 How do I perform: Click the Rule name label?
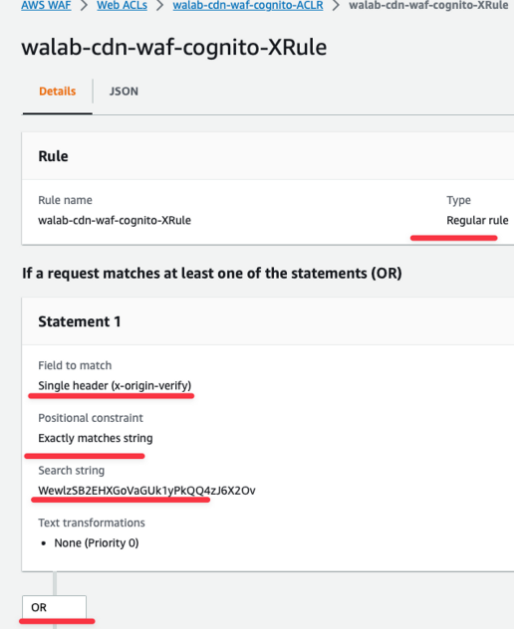click(x=65, y=200)
